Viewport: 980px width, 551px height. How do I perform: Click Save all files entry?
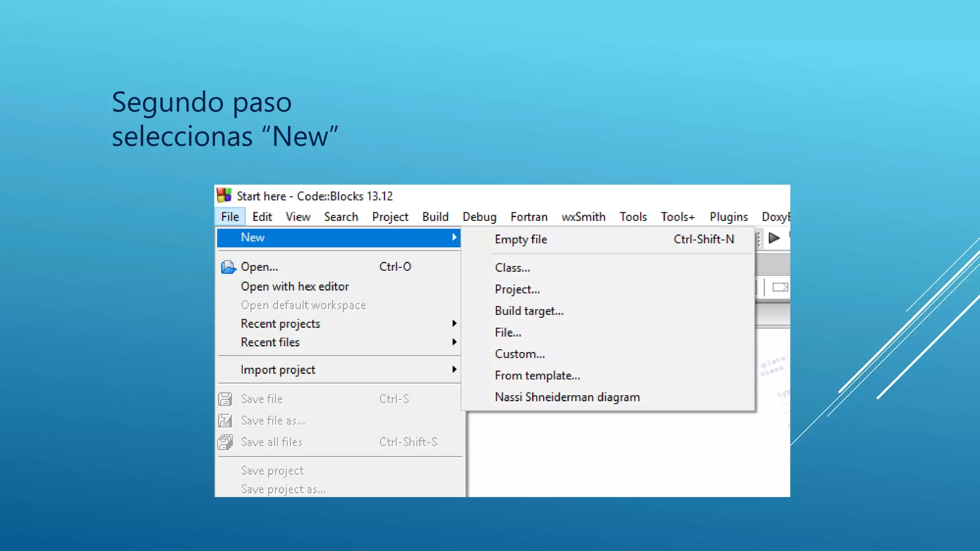[339, 442]
